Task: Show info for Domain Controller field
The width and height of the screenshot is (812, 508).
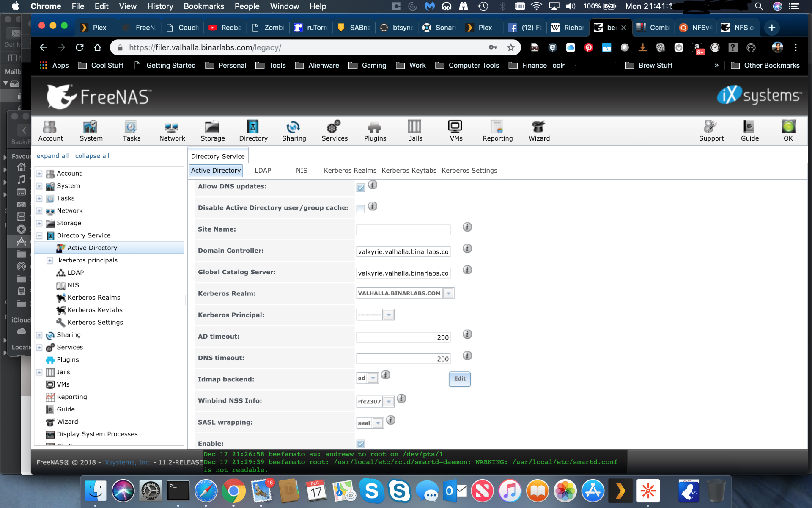Action: (467, 249)
